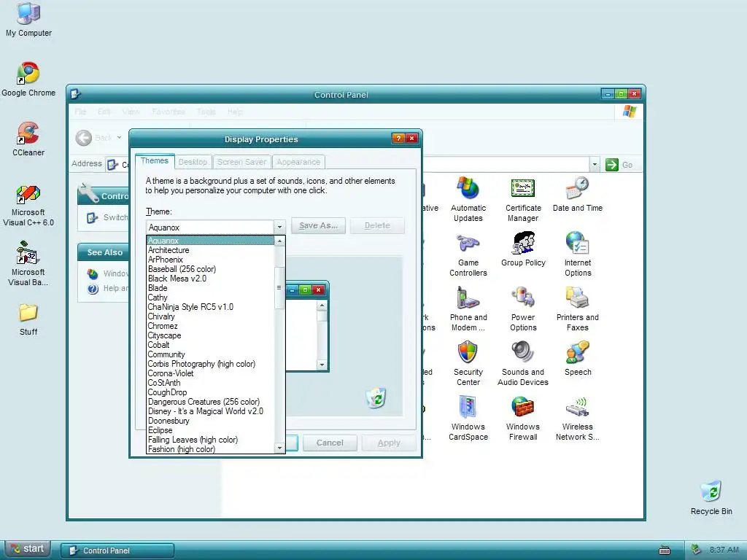This screenshot has width=747, height=560.
Task: Click Switch to view link in sidebar
Action: coord(108,217)
